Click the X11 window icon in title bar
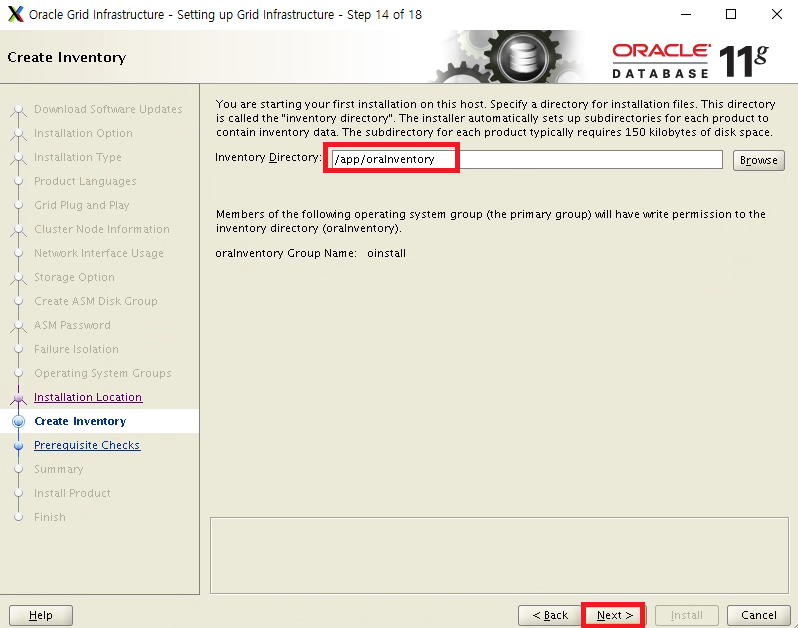Screen dimensions: 798x628 (x=16, y=14)
